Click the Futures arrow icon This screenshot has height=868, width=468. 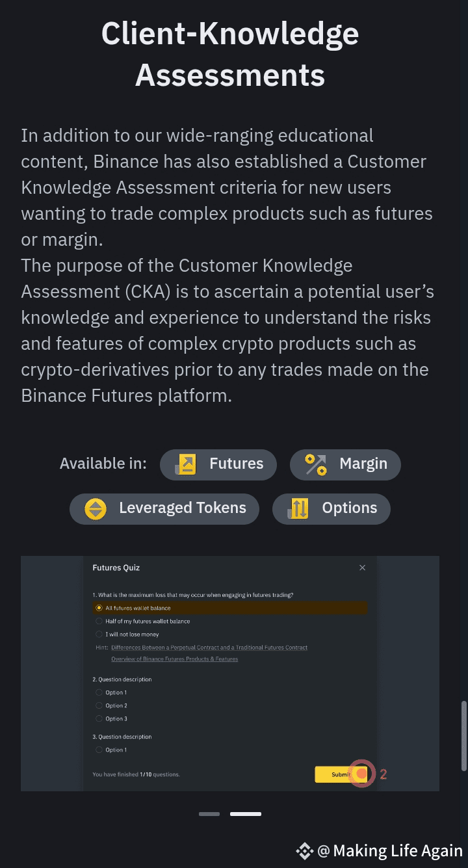click(185, 464)
